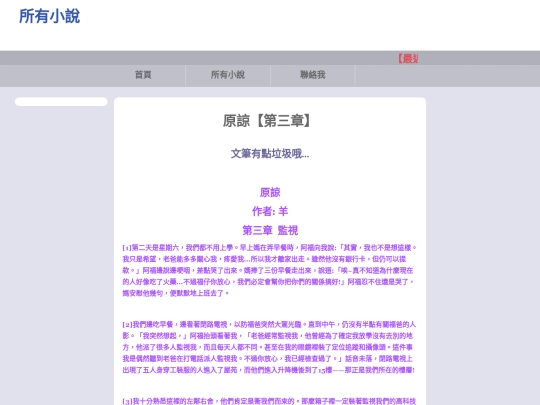The image size is (540, 405).
Task: Click the heading 第三章 監視
Action: [x=270, y=230]
